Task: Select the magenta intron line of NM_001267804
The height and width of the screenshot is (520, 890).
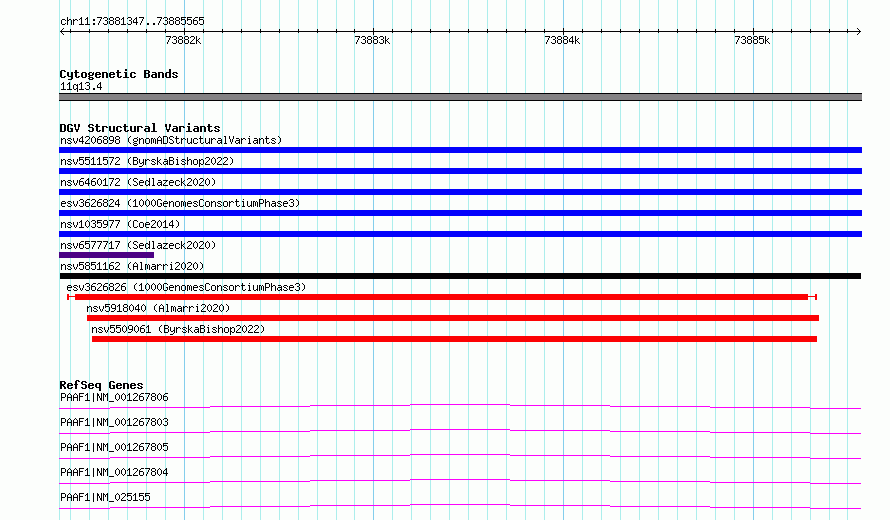Action: pyautogui.click(x=460, y=481)
